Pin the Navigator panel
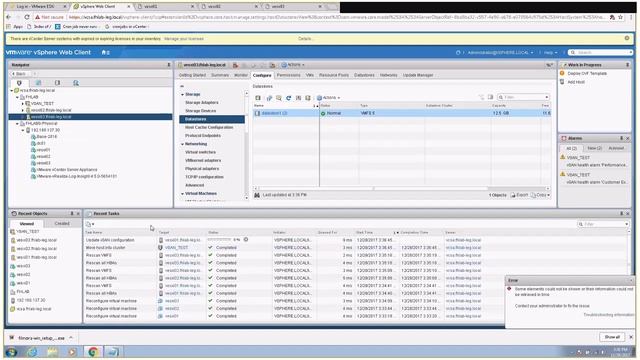640x360 pixels. pyautogui.click(x=169, y=65)
